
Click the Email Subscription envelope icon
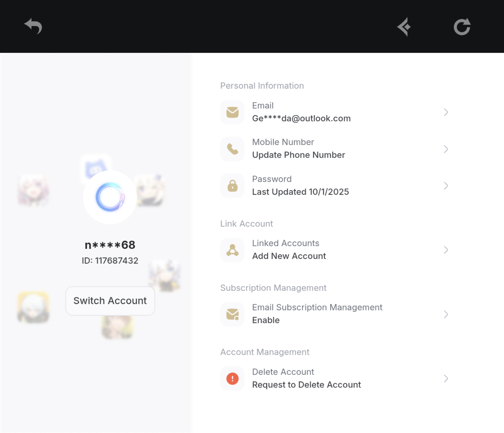click(x=232, y=314)
